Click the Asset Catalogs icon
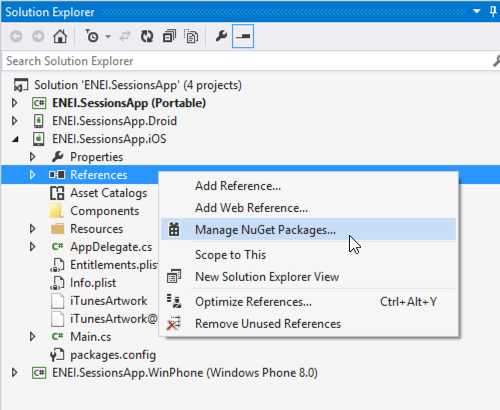 tap(57, 193)
